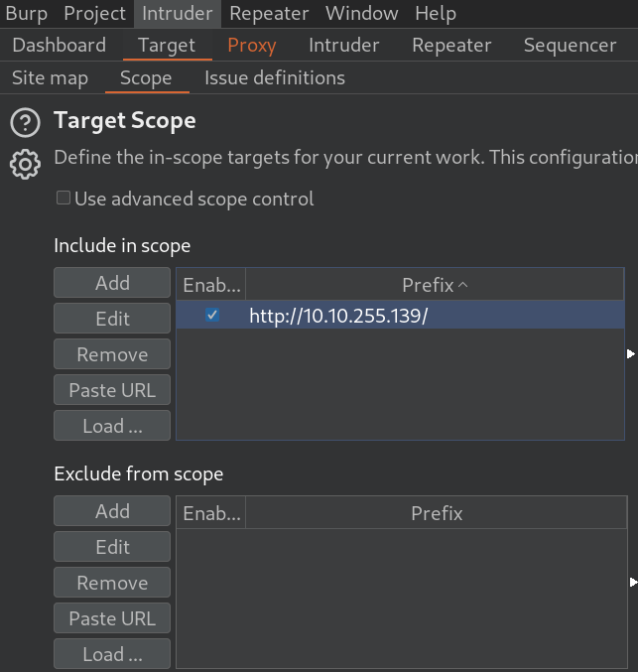Open the Target Scope settings gear

point(25,164)
